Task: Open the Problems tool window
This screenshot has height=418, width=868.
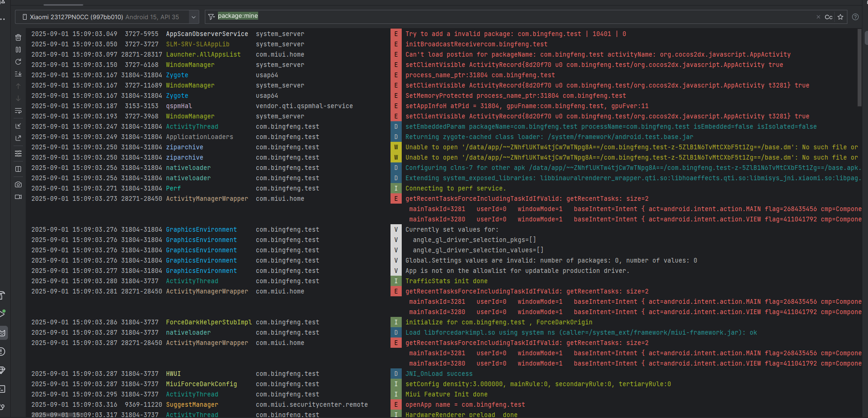Action: tap(2, 352)
